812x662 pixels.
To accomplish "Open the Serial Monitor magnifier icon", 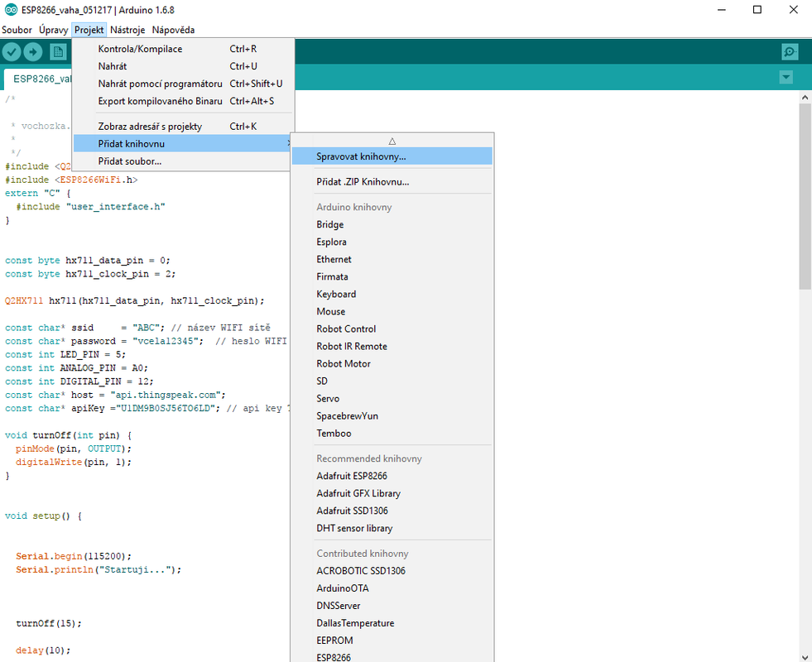I will click(x=790, y=52).
